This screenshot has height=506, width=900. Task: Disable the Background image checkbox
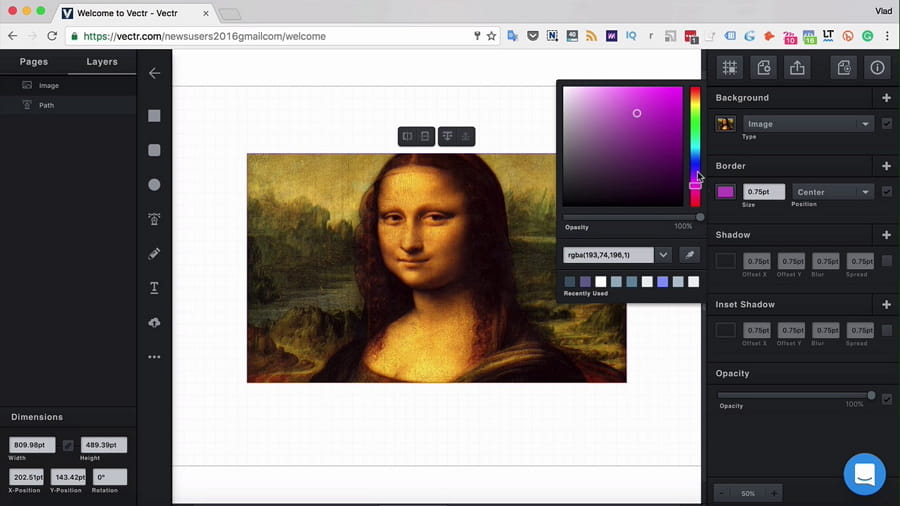click(886, 124)
